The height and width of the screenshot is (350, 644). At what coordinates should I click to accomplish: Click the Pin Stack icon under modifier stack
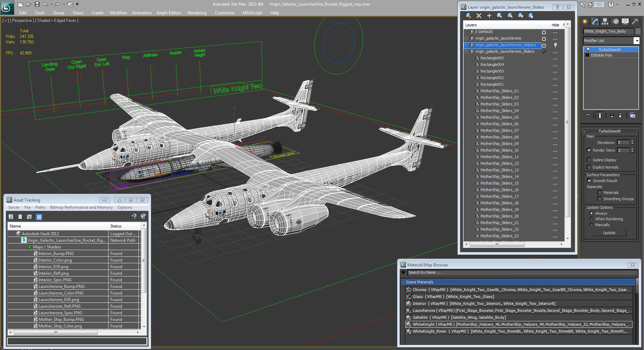(587, 116)
